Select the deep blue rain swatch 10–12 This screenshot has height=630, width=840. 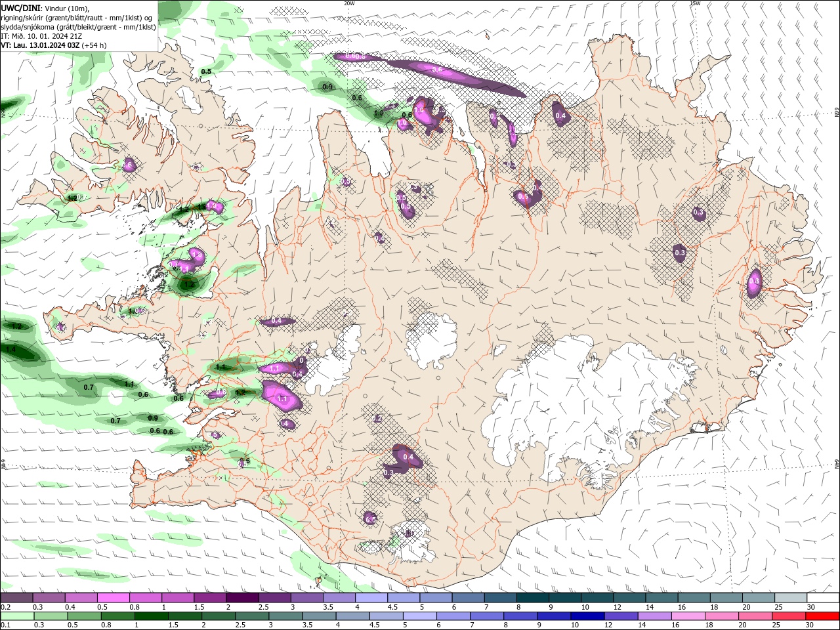[587, 616]
